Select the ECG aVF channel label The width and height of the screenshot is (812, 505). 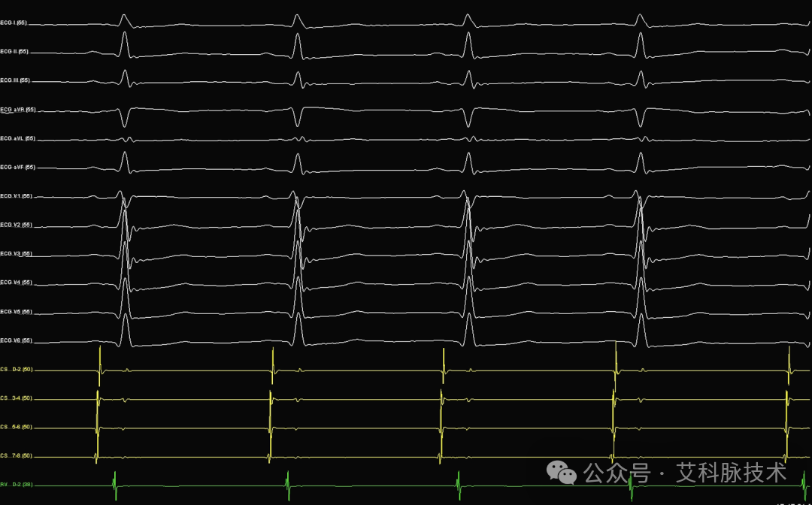(x=18, y=168)
